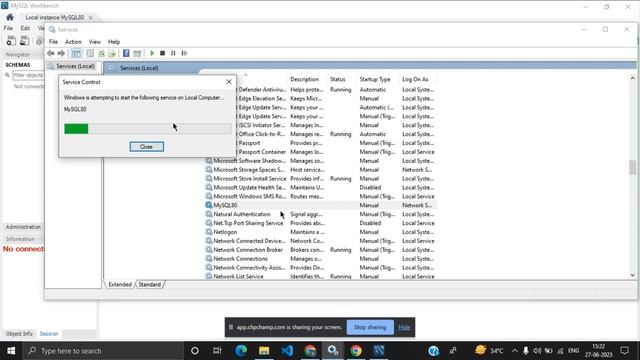The width and height of the screenshot is (640, 360).
Task: Click the Home icon in MySQL Workbench
Action: pos(10,17)
